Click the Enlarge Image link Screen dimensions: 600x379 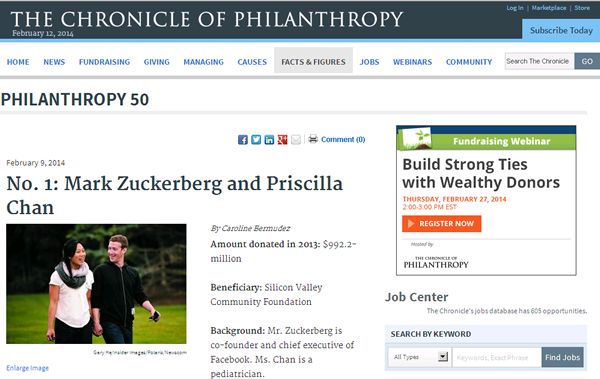(28, 368)
